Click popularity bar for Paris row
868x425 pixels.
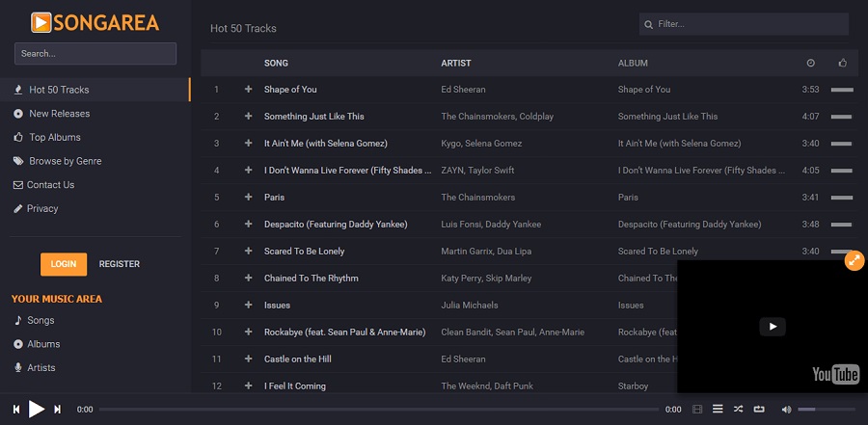841,197
